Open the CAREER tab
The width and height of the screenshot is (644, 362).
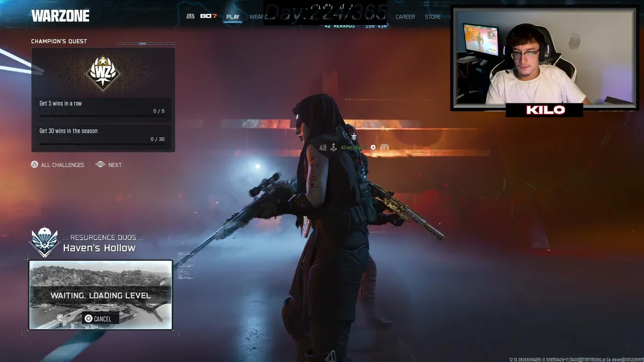point(405,17)
